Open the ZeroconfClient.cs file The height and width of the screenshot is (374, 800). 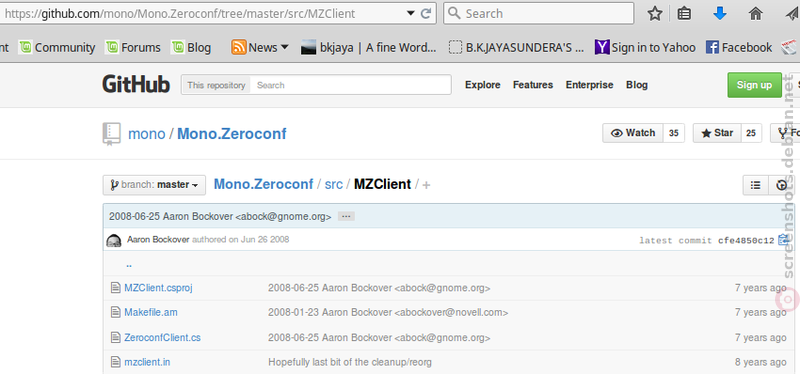[162, 337]
